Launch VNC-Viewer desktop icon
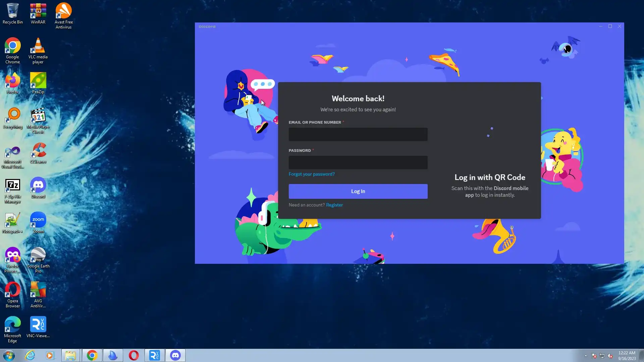This screenshot has height=362, width=644. pos(38,327)
